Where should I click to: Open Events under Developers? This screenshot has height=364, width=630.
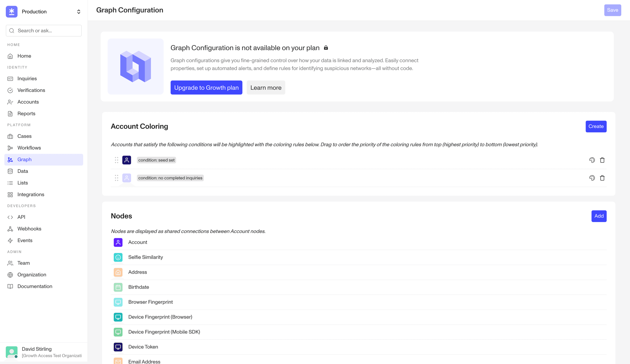(x=44, y=240)
